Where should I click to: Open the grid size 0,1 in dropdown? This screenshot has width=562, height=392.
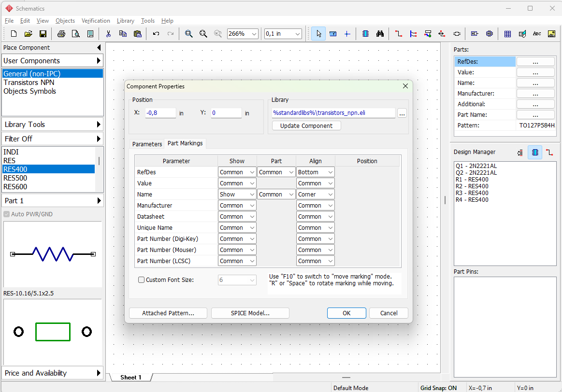pyautogui.click(x=298, y=34)
